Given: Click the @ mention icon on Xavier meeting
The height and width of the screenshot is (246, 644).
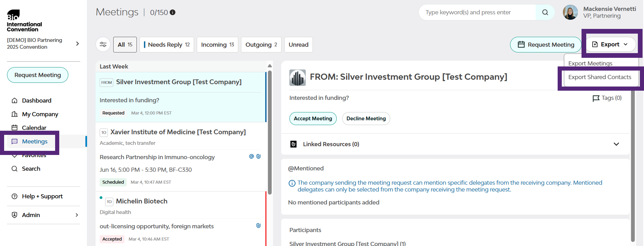Looking at the screenshot, I should [x=252, y=157].
